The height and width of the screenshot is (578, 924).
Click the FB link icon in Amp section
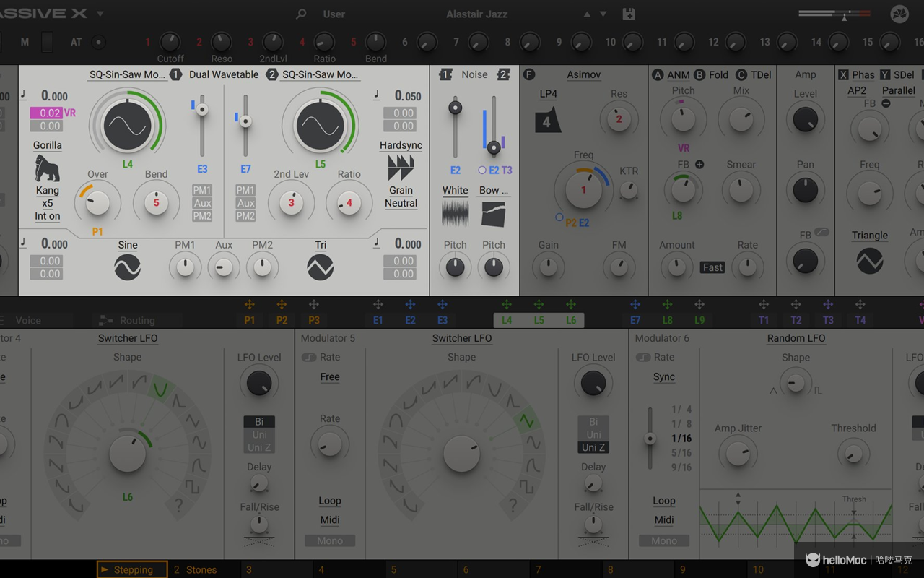[x=821, y=232]
